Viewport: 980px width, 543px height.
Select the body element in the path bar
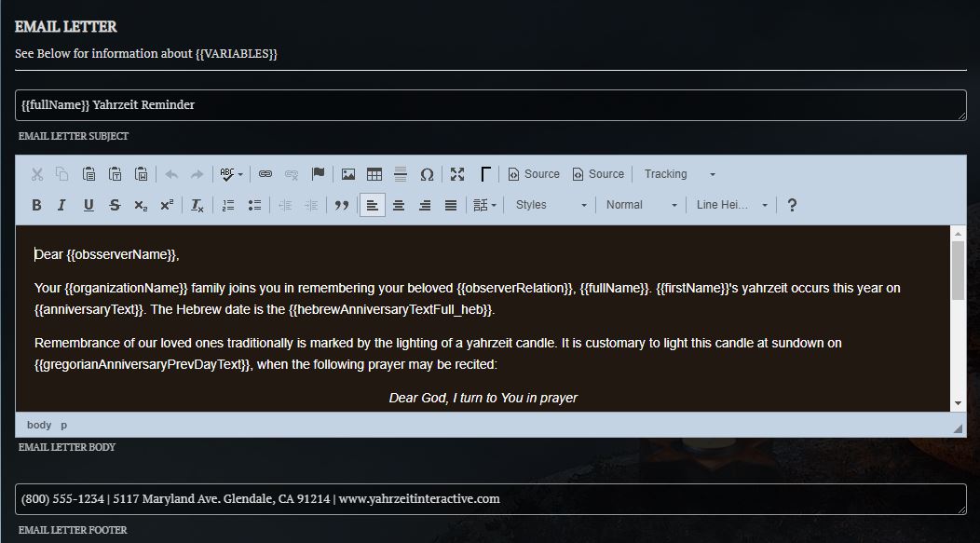pos(39,425)
